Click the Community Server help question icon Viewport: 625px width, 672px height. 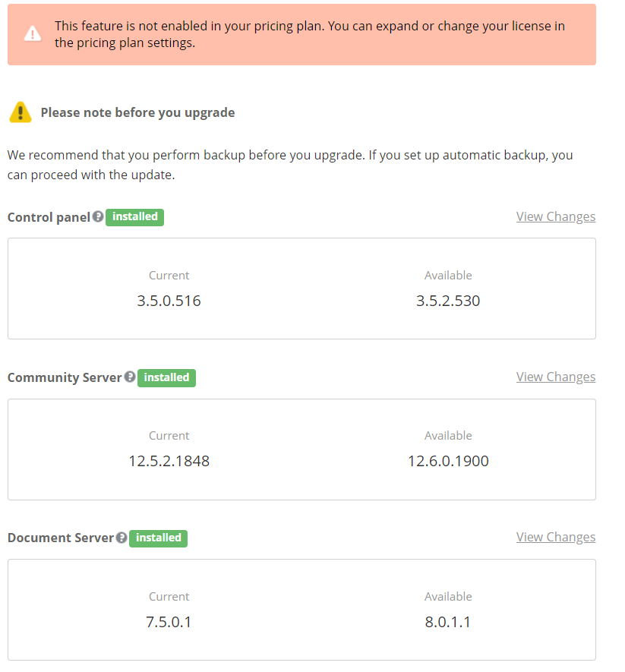click(x=130, y=377)
